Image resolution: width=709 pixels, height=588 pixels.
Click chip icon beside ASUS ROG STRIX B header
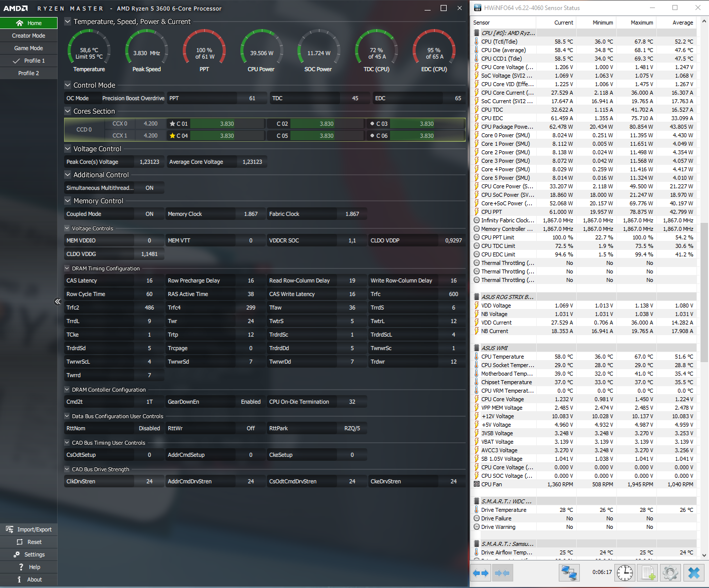pos(476,297)
